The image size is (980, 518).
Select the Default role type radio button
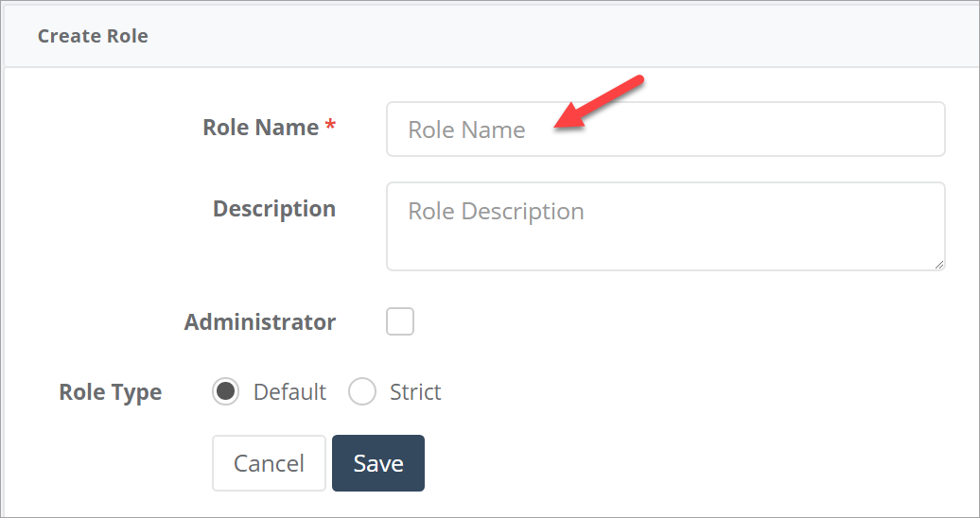pos(225,392)
